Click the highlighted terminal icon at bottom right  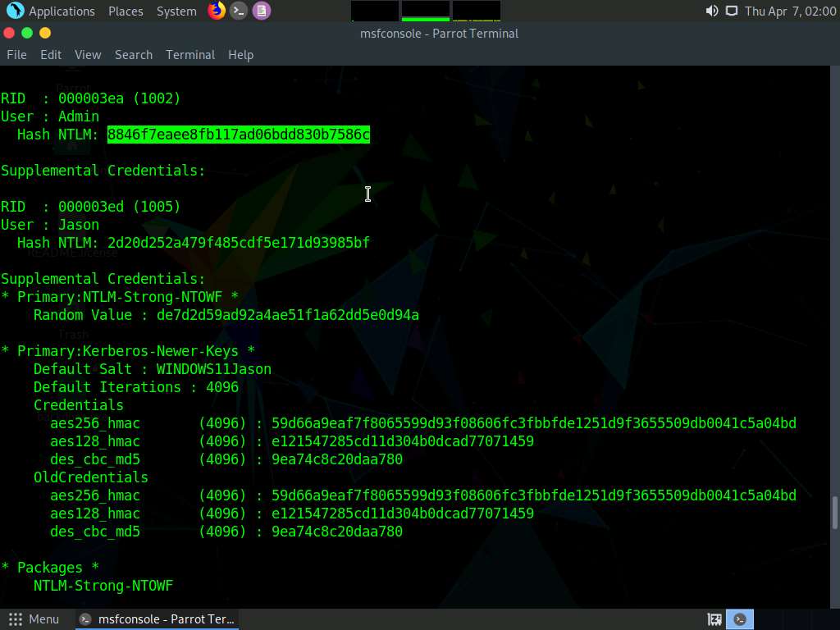coord(740,619)
